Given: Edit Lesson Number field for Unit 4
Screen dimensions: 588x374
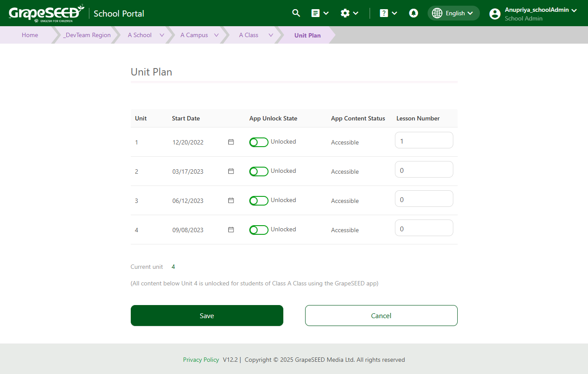Looking at the screenshot, I should (424, 228).
